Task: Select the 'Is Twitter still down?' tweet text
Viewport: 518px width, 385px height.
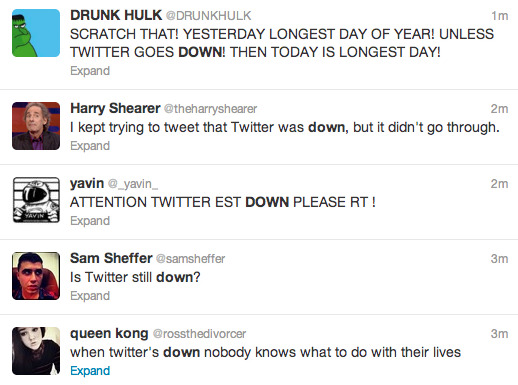Action: pos(135,277)
